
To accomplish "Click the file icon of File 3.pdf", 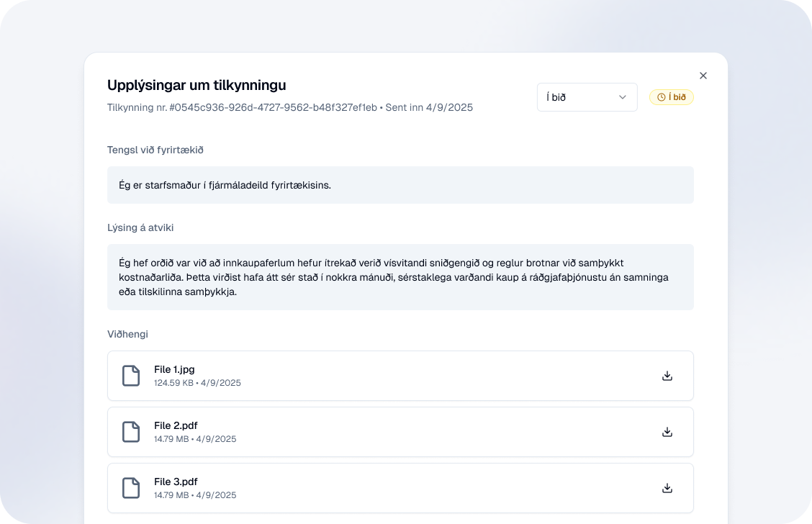I will [x=130, y=488].
